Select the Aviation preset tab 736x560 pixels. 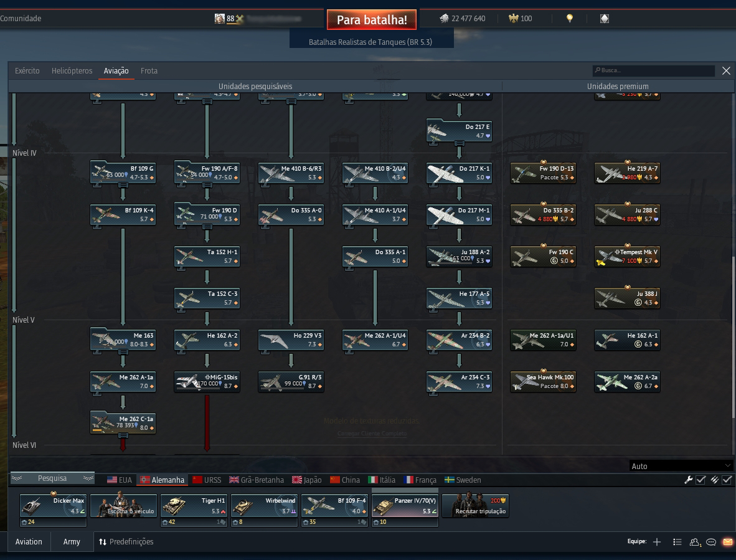[x=29, y=542]
